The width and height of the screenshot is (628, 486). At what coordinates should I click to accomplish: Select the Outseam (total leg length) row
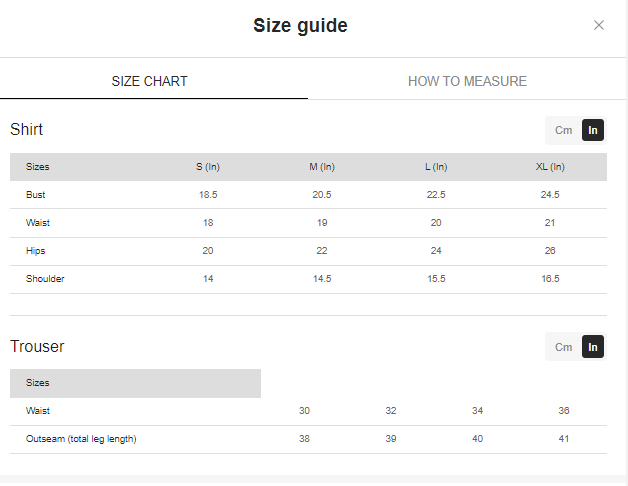81,439
